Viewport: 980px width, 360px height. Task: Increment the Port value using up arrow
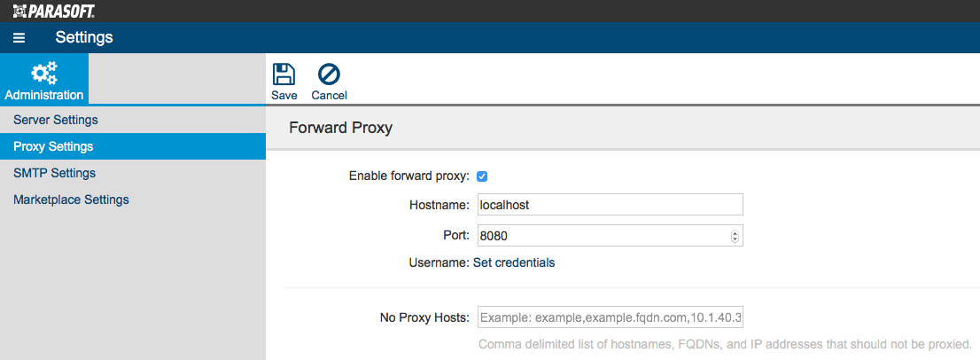pos(735,234)
